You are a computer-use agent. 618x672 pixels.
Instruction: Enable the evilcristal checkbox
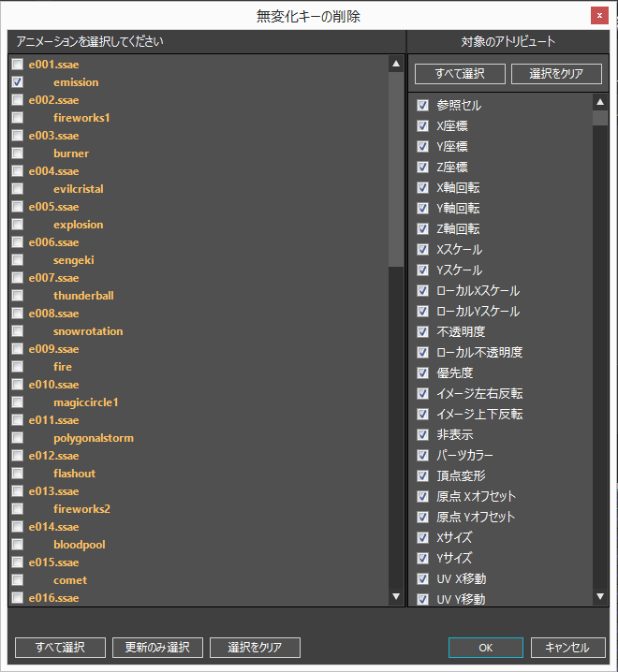(x=17, y=188)
